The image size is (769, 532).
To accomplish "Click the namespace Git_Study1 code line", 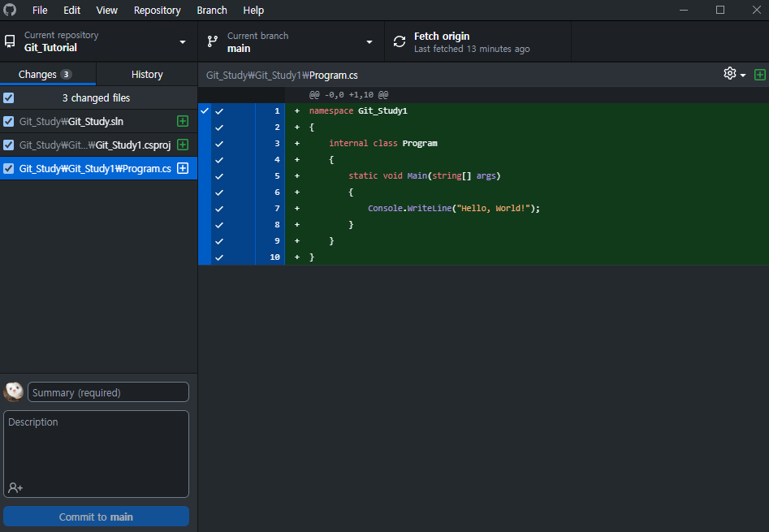I will 358,110.
